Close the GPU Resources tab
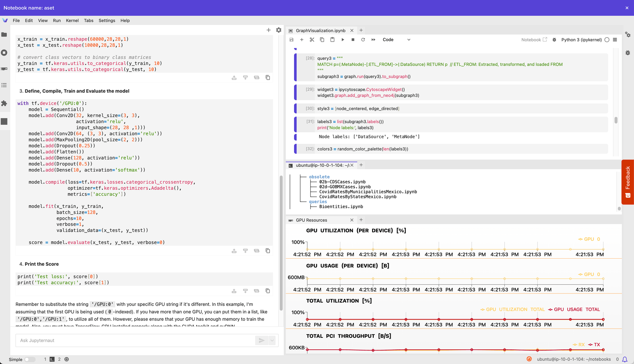The image size is (634, 364). 352,220
